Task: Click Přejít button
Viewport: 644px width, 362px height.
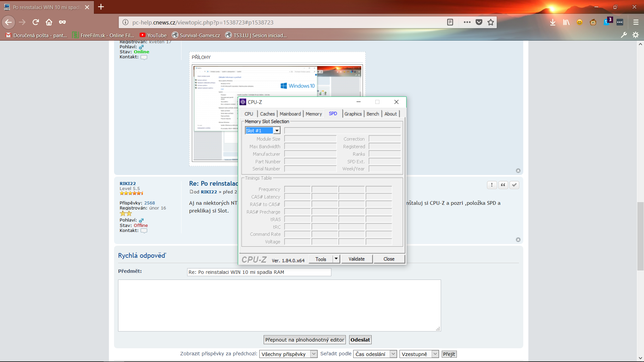Action: pyautogui.click(x=449, y=354)
